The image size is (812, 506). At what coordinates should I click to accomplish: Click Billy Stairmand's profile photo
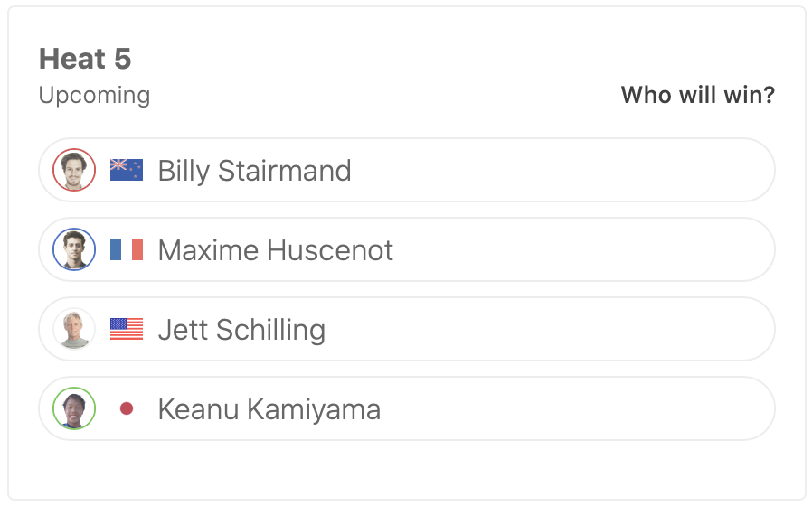click(x=74, y=170)
